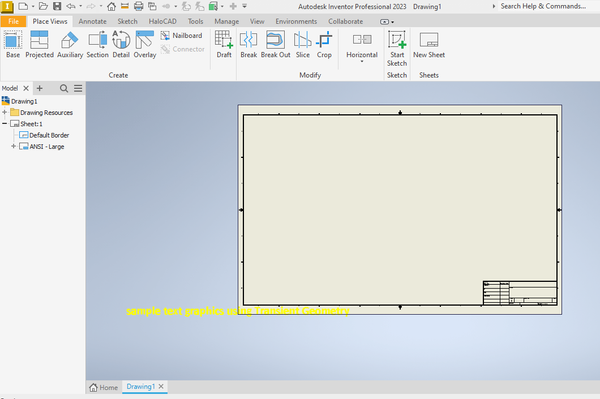The height and width of the screenshot is (399, 600).
Task: Click the Model browser tab label
Action: click(x=10, y=88)
